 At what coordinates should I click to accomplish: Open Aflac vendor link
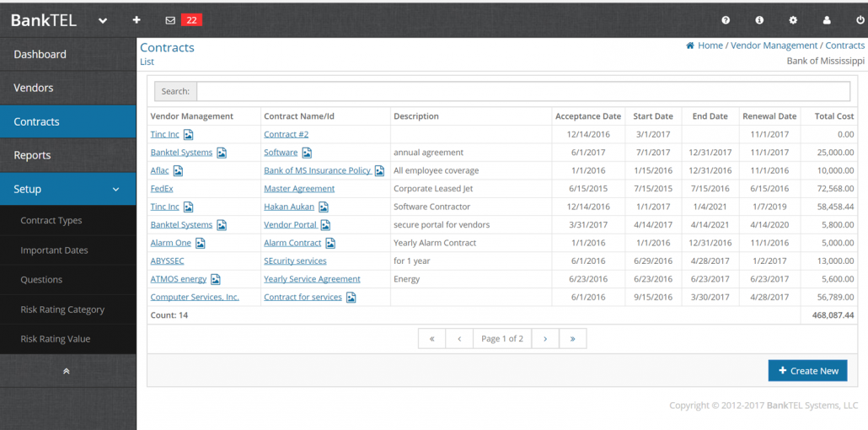159,170
